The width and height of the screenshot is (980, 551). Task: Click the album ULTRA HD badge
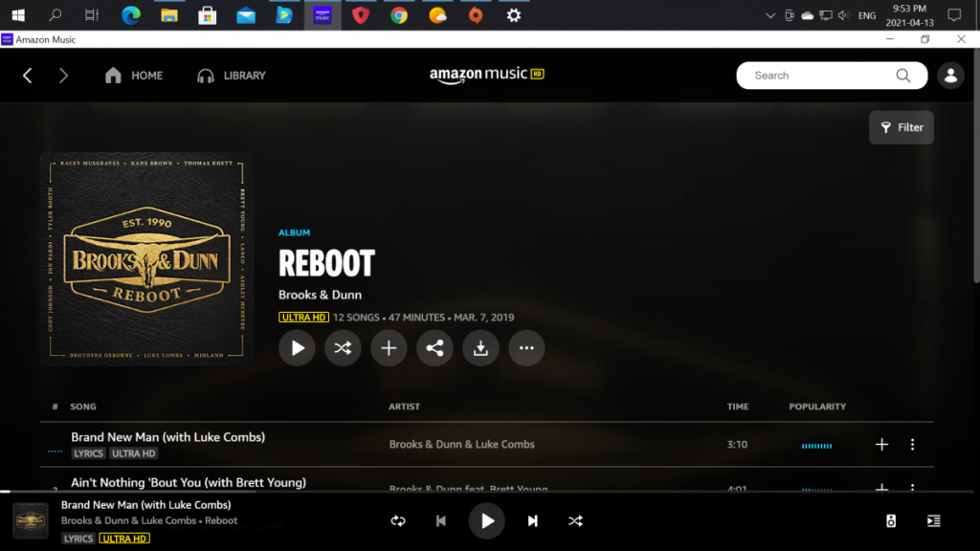tap(303, 318)
